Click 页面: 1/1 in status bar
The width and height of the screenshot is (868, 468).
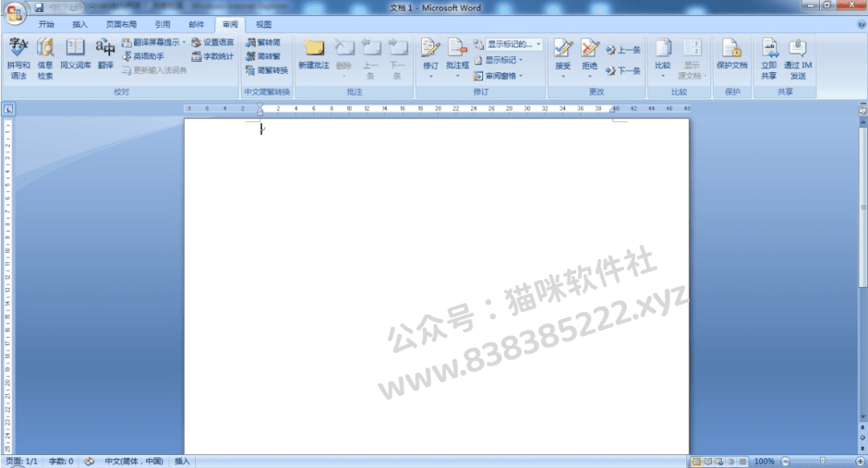point(22,462)
